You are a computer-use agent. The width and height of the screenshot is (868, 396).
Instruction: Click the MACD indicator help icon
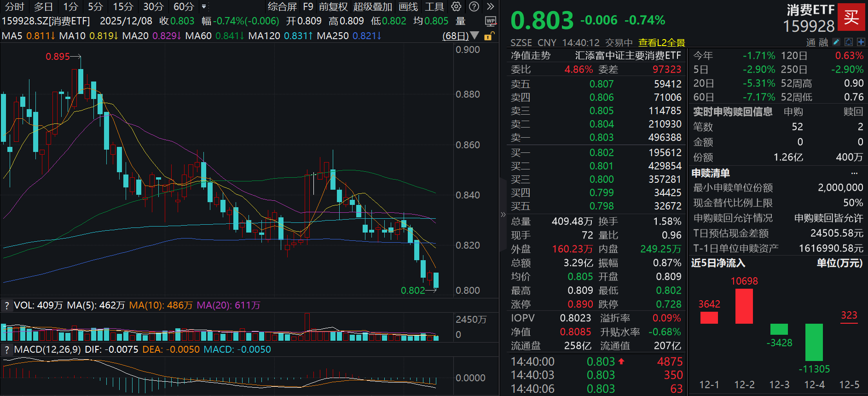pyautogui.click(x=6, y=350)
